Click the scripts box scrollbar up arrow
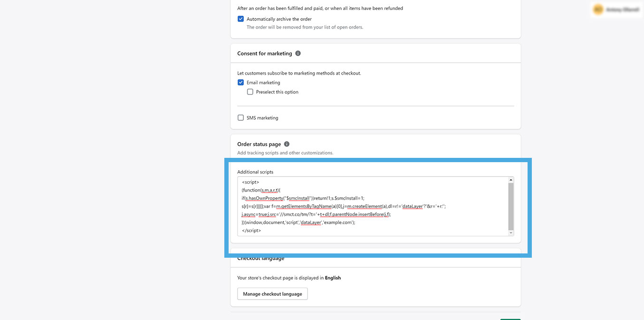The height and width of the screenshot is (320, 644). tap(511, 180)
